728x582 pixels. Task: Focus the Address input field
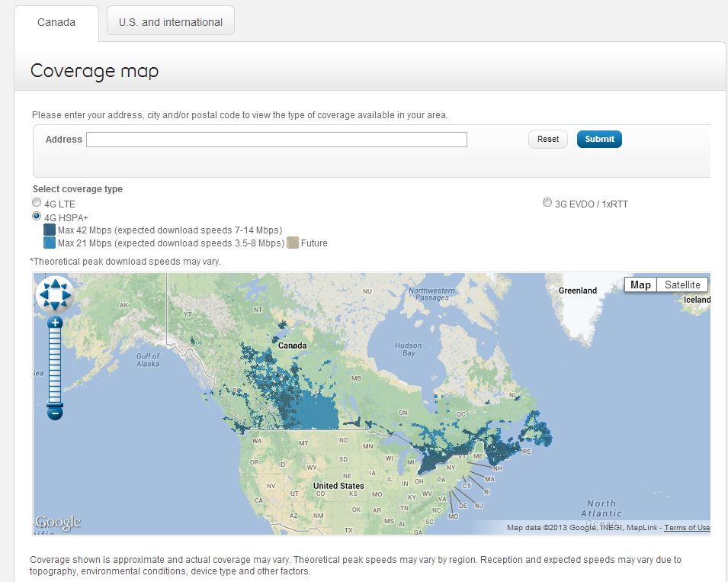click(x=276, y=140)
